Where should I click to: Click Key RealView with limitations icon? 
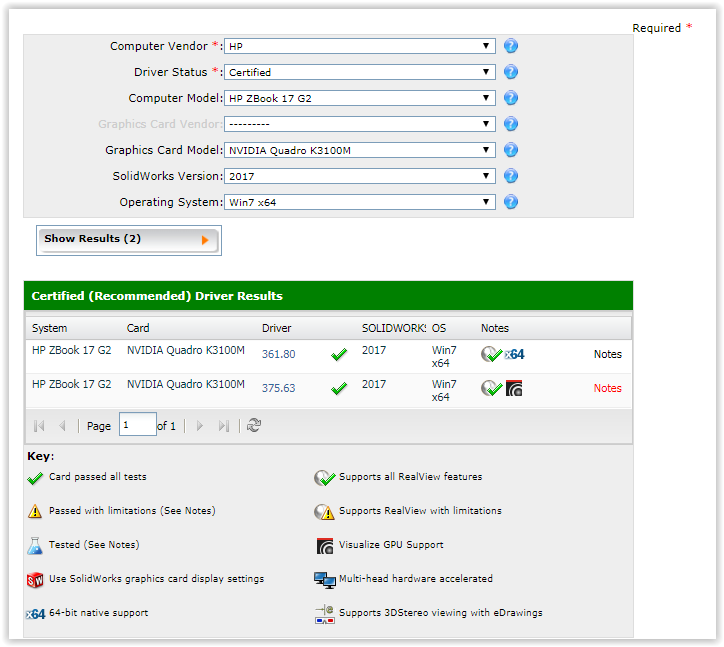point(325,512)
